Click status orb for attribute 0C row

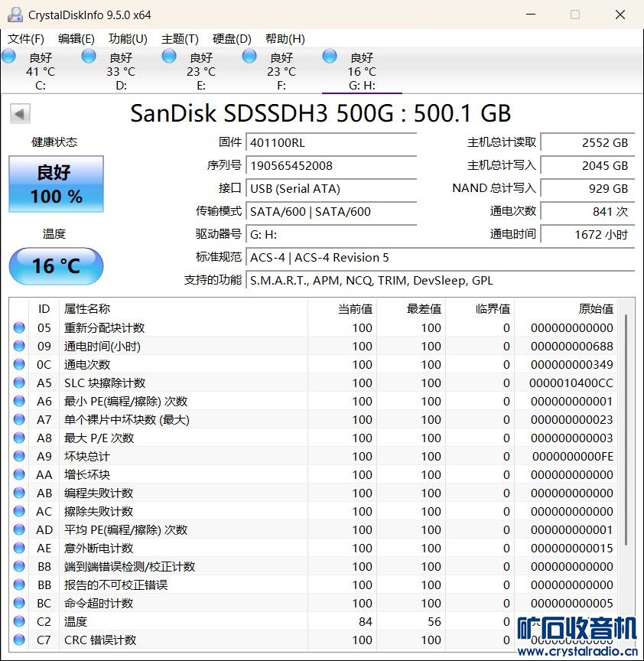point(19,364)
